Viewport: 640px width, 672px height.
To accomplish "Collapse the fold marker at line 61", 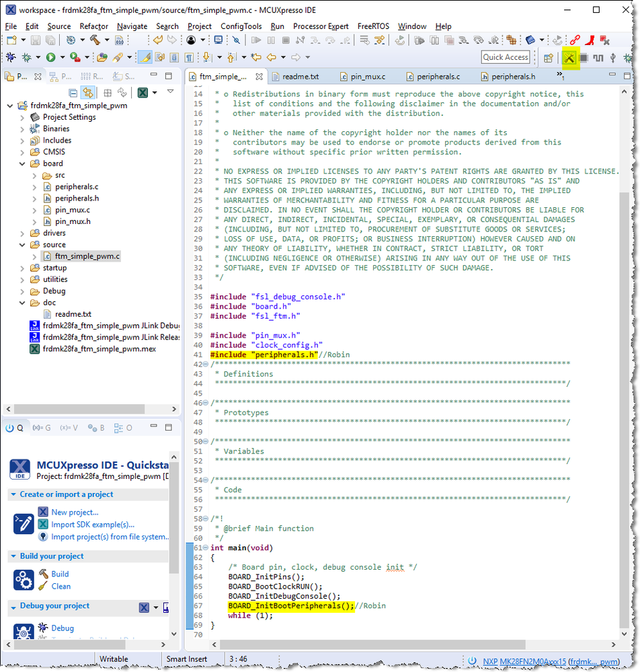I will (206, 548).
